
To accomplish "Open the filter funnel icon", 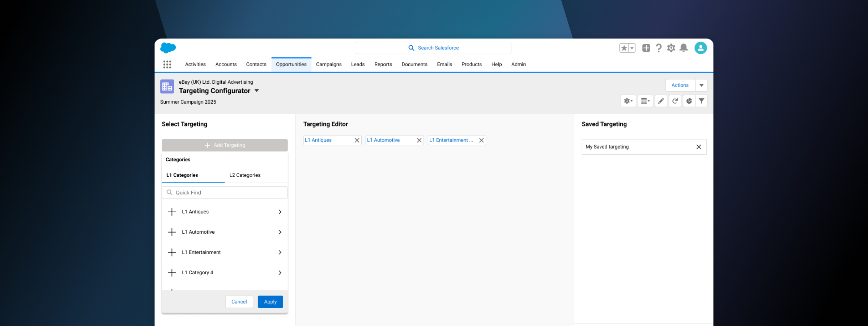I will [701, 101].
